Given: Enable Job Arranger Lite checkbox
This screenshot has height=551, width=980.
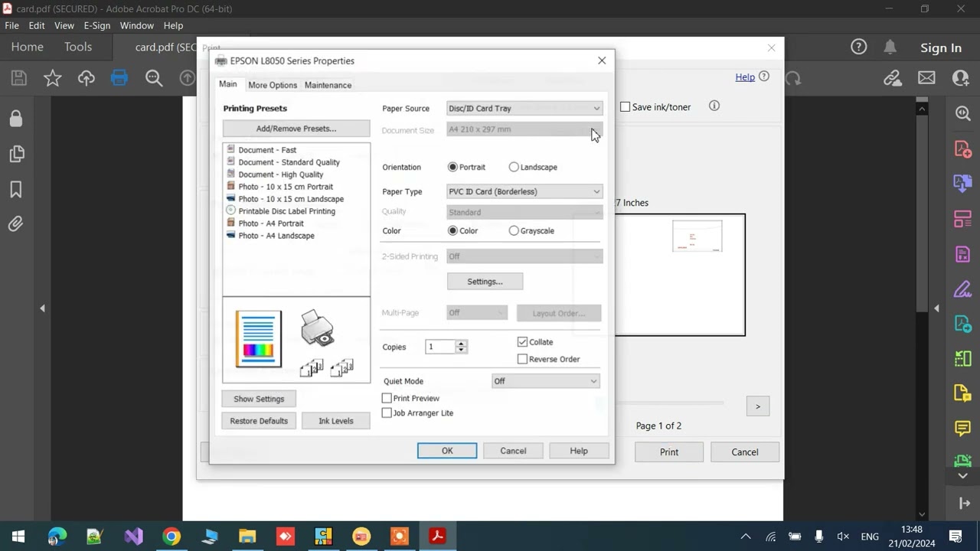Looking at the screenshot, I should (x=387, y=412).
